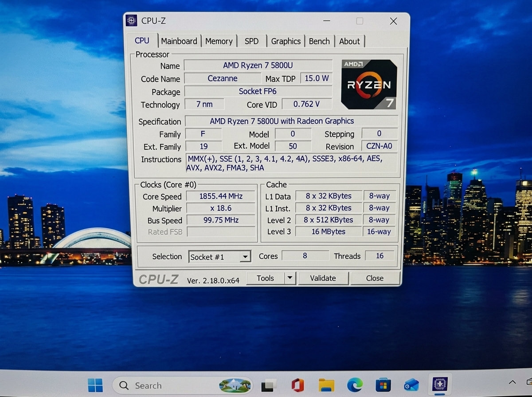Open the About tab
Viewport: 532px width, 397px height.
point(350,41)
